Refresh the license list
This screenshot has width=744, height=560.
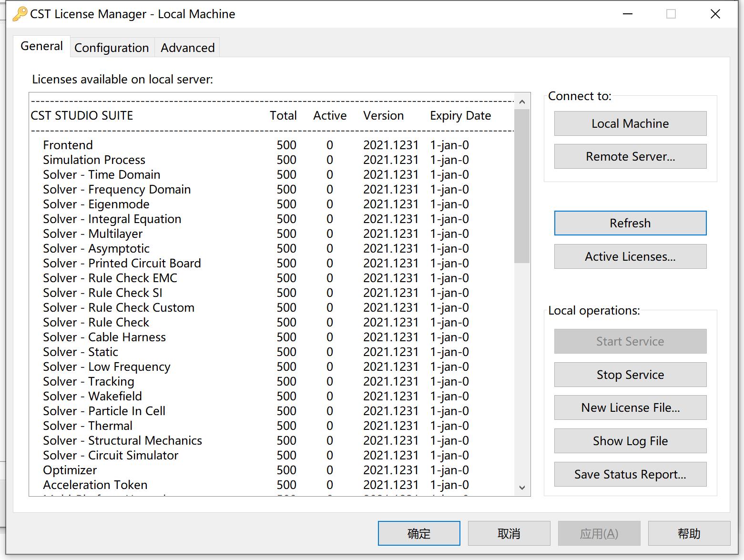[x=630, y=223]
